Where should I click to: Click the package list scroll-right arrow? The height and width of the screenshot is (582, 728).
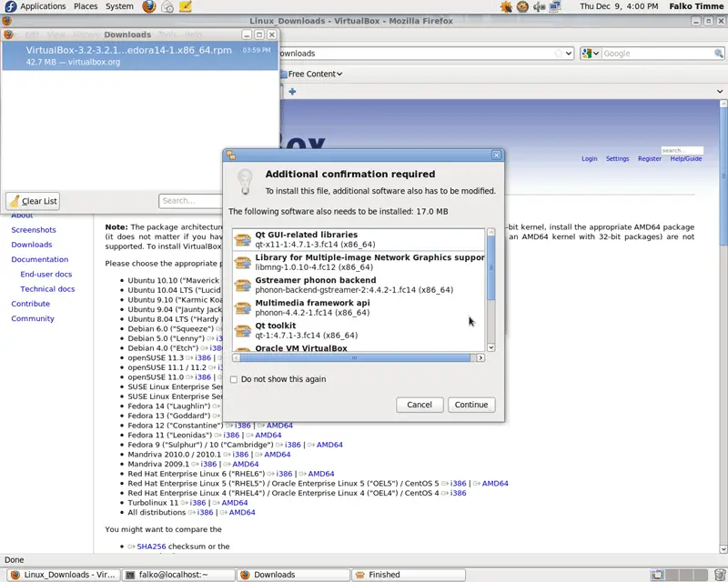tap(480, 357)
